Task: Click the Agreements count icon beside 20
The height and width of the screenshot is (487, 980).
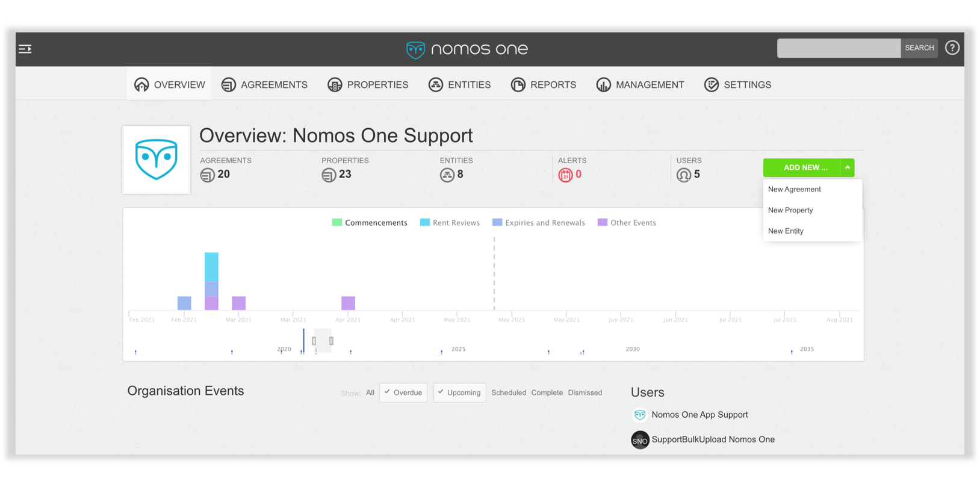Action: (x=207, y=175)
